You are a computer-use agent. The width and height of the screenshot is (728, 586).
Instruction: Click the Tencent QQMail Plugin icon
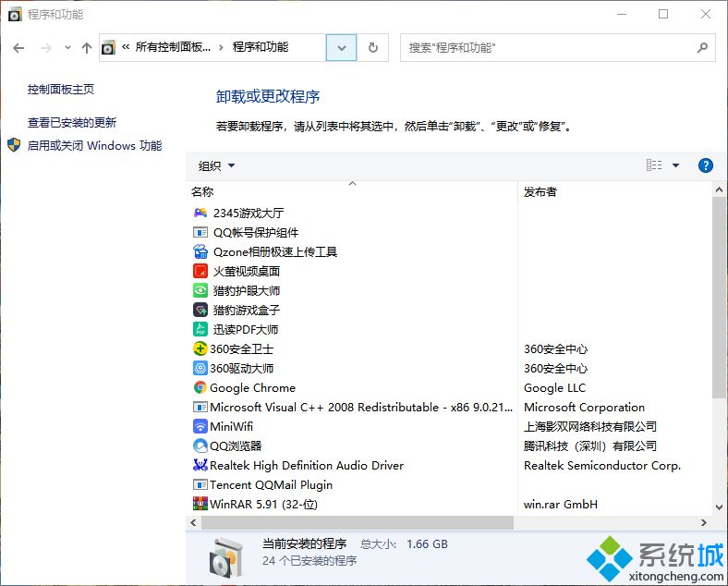click(200, 484)
